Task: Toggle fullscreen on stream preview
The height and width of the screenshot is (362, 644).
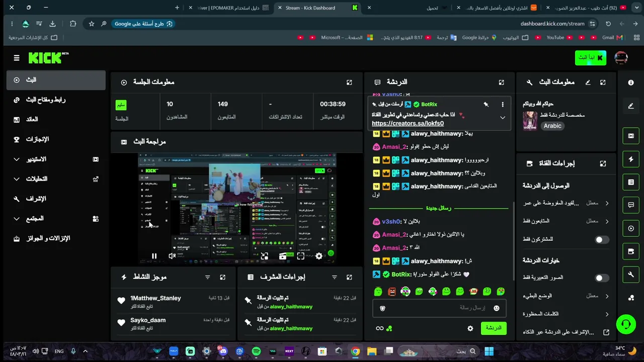Action: click(x=301, y=256)
